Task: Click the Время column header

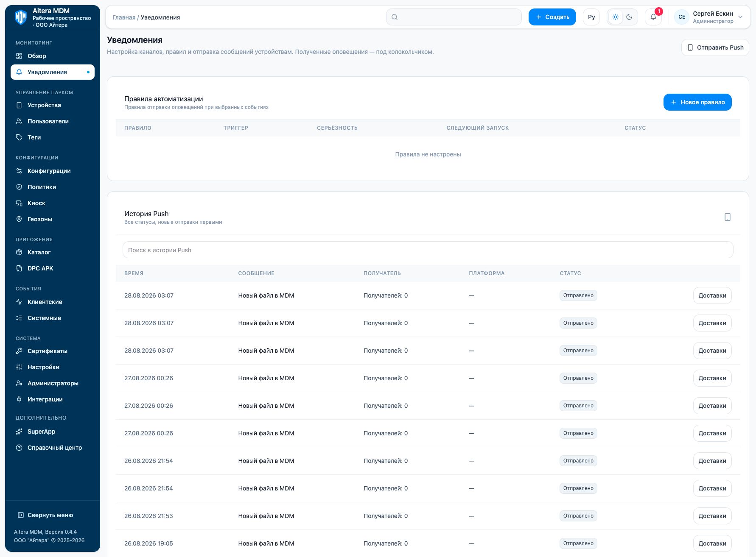Action: point(134,273)
